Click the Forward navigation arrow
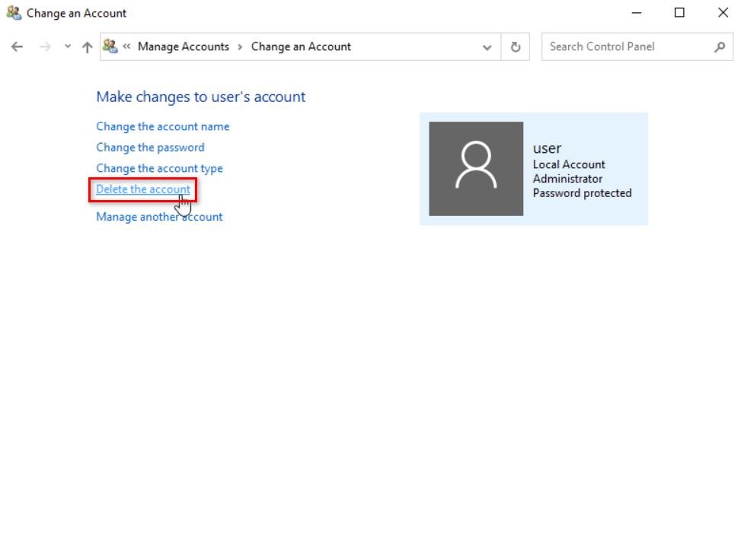The width and height of the screenshot is (744, 560). coord(45,46)
